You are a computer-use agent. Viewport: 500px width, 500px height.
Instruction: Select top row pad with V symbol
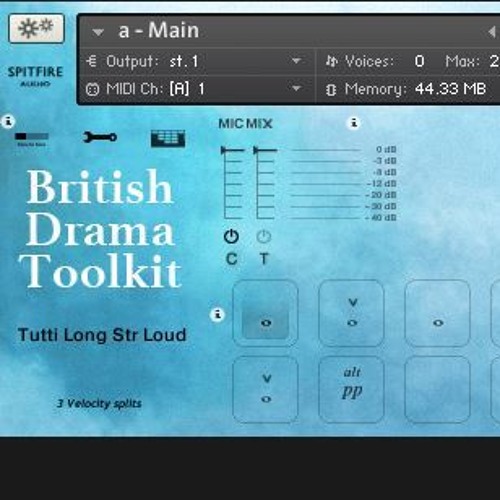pyautogui.click(x=352, y=313)
